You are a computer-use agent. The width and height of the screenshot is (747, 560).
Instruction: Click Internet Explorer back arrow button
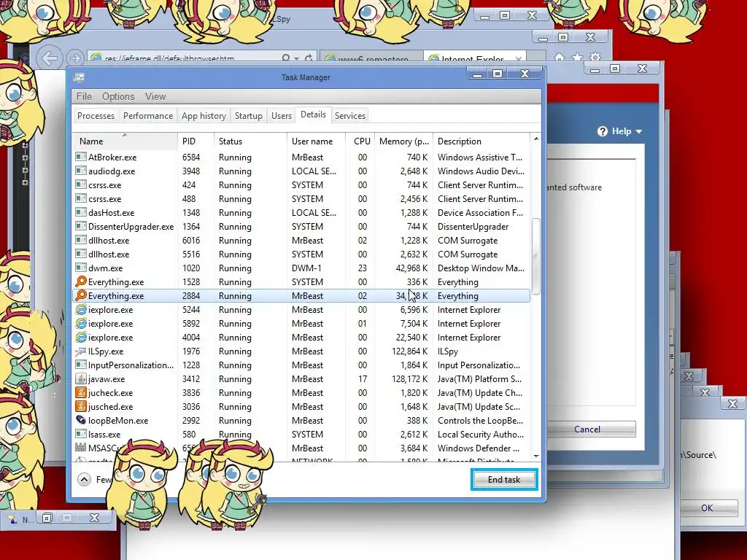50,58
